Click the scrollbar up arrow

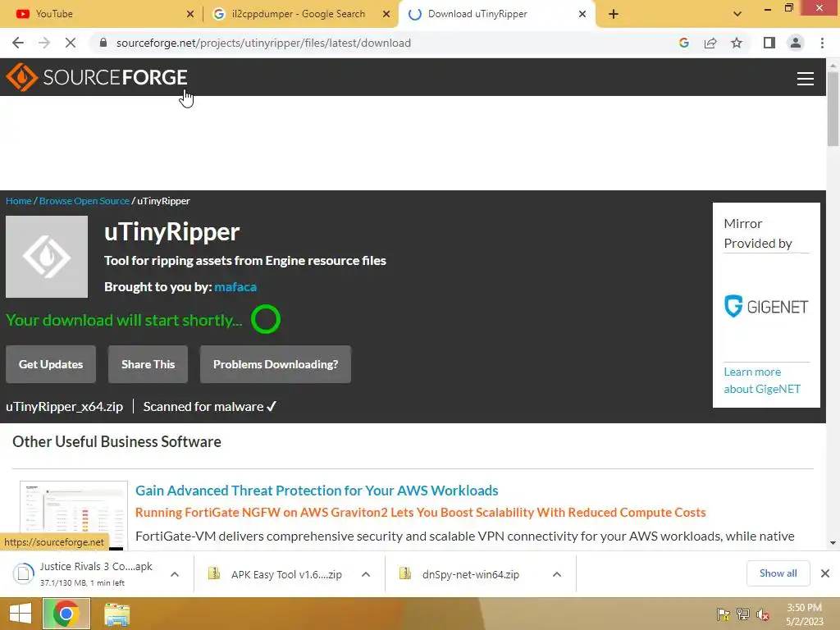point(833,65)
